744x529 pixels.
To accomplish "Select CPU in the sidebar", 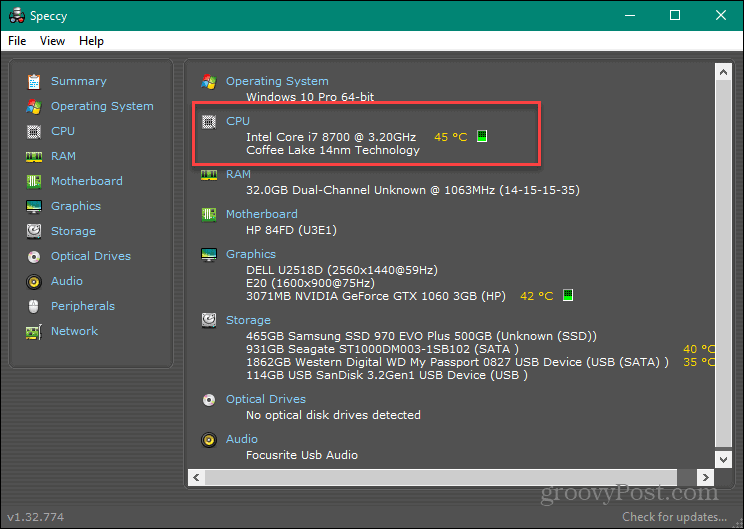I will [x=63, y=131].
